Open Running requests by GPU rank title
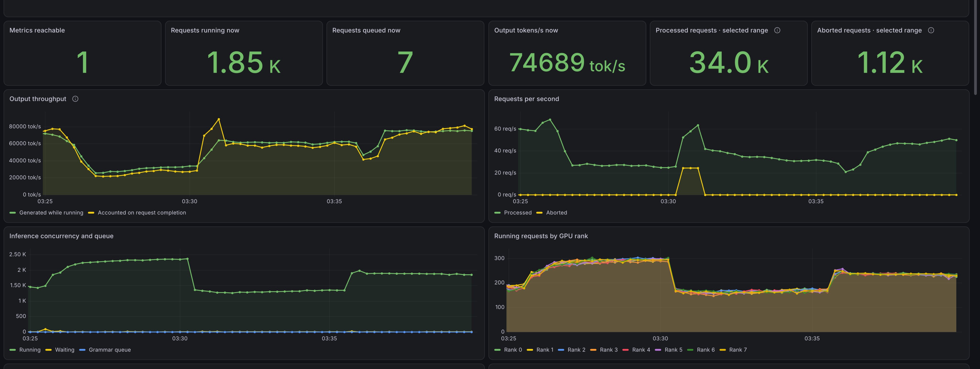980x369 pixels. point(541,236)
